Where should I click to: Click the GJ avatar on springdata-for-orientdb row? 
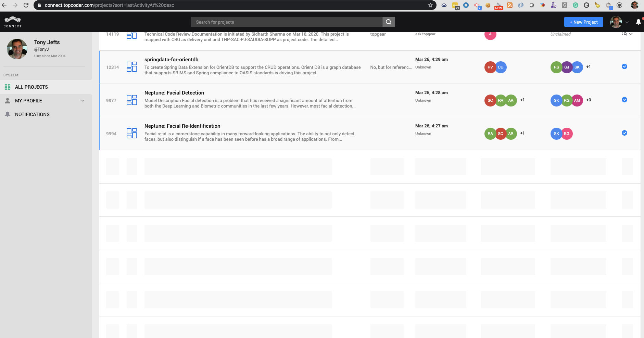point(567,67)
